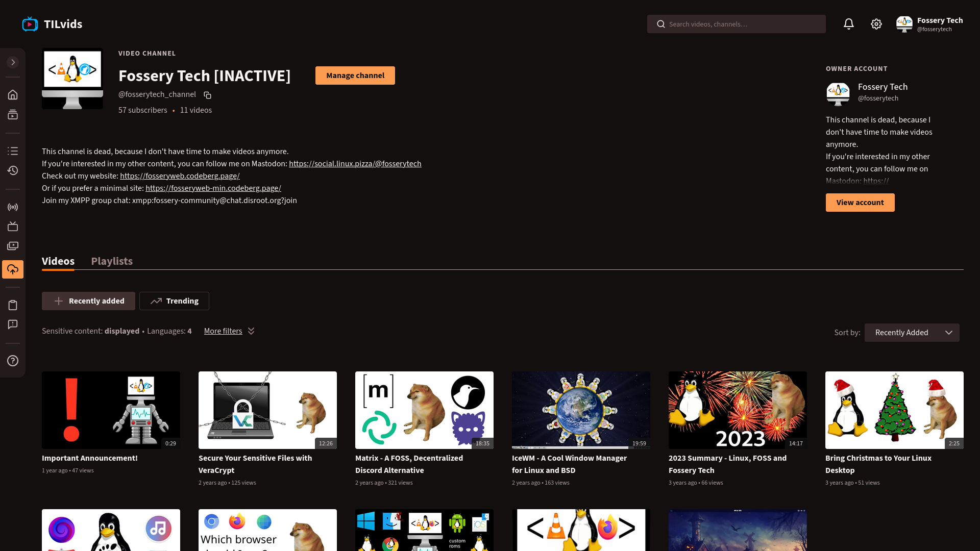Focus the search videos field

click(736, 24)
